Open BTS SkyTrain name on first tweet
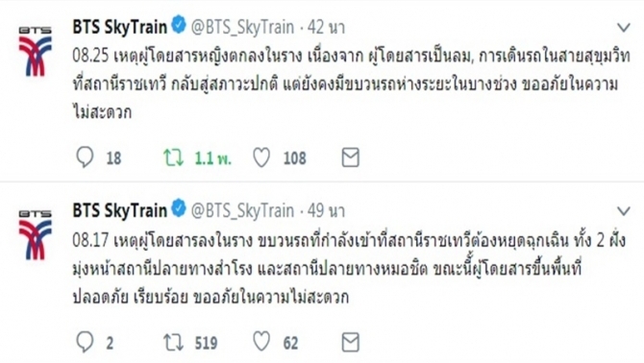 tap(120, 27)
